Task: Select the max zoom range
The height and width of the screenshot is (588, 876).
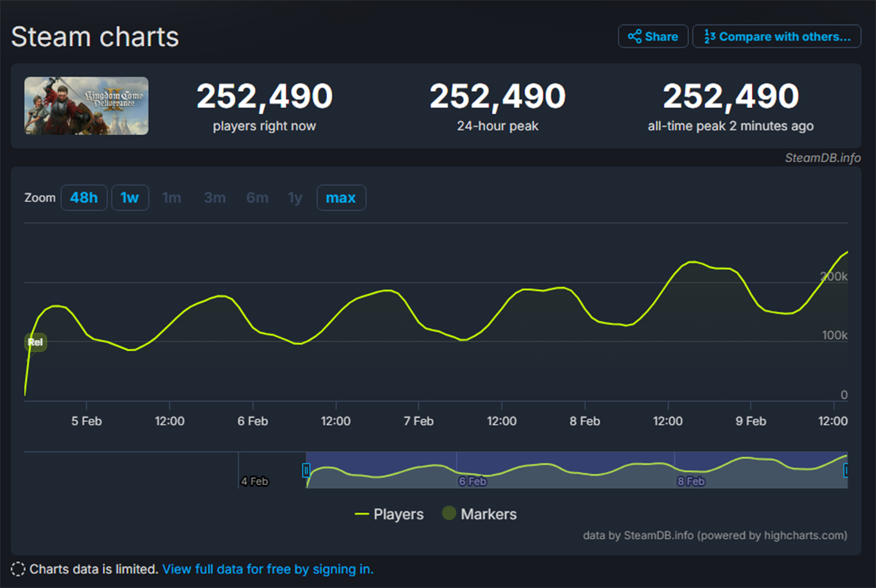Action: (341, 198)
